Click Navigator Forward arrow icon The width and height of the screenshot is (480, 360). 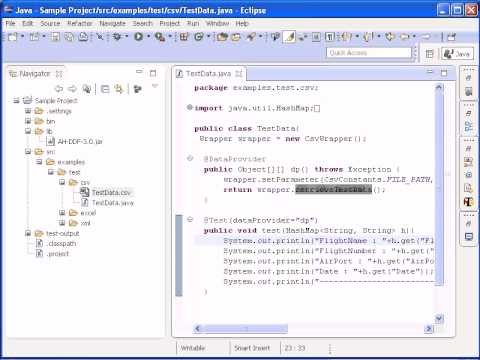click(72, 89)
